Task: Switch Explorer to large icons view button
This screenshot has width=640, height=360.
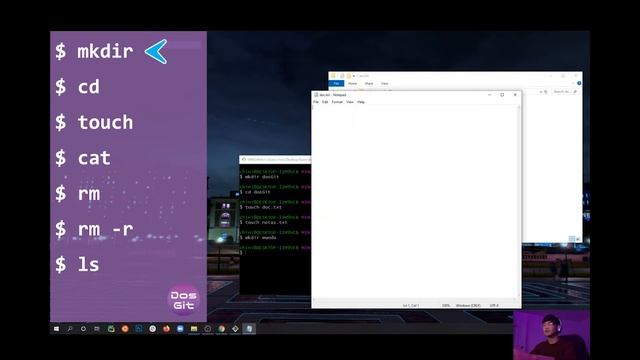Action: [x=578, y=239]
